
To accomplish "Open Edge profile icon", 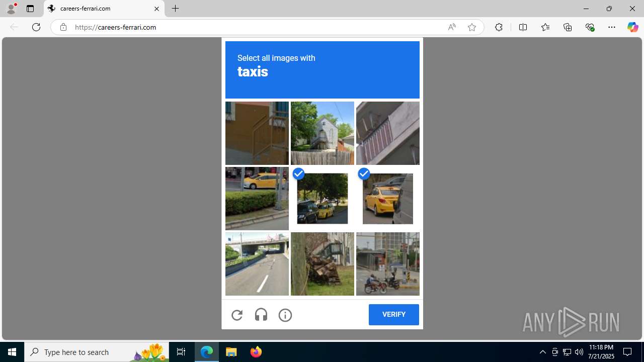I will pyautogui.click(x=11, y=9).
